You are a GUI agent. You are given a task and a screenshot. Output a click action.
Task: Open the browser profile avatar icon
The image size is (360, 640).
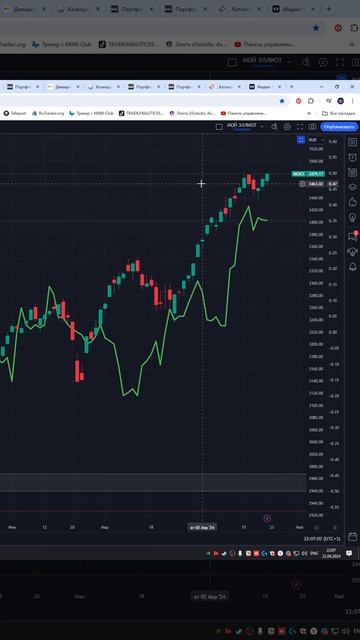(x=340, y=101)
